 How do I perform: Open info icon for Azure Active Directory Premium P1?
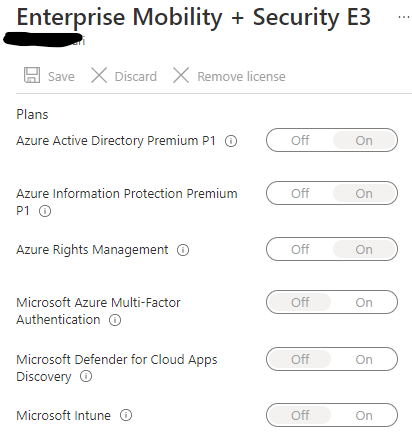click(231, 141)
